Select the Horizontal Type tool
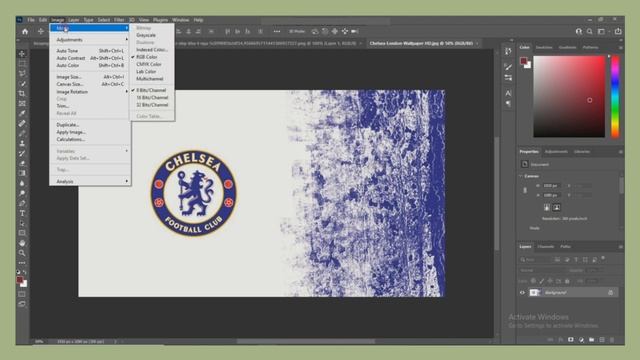The width and height of the screenshot is (640, 360). 22,213
